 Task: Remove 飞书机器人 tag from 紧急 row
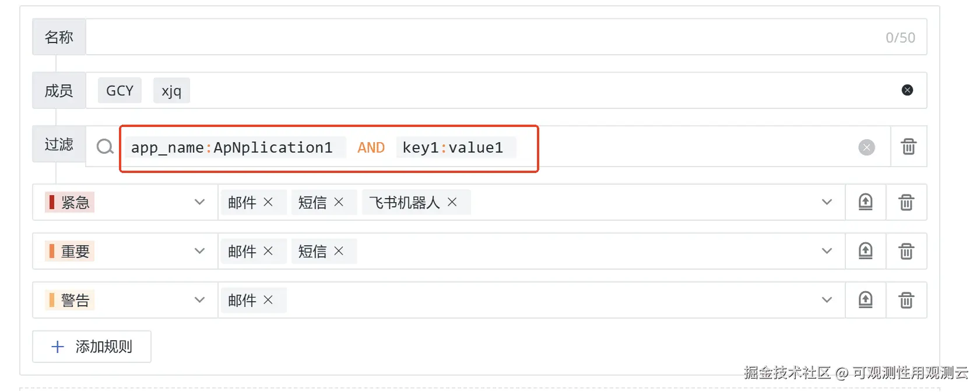[452, 202]
